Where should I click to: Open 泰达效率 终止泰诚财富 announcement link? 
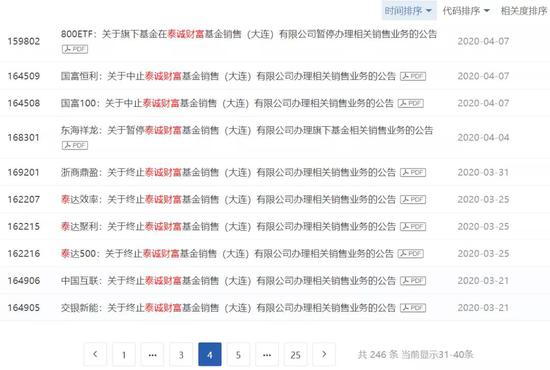pyautogui.click(x=228, y=200)
